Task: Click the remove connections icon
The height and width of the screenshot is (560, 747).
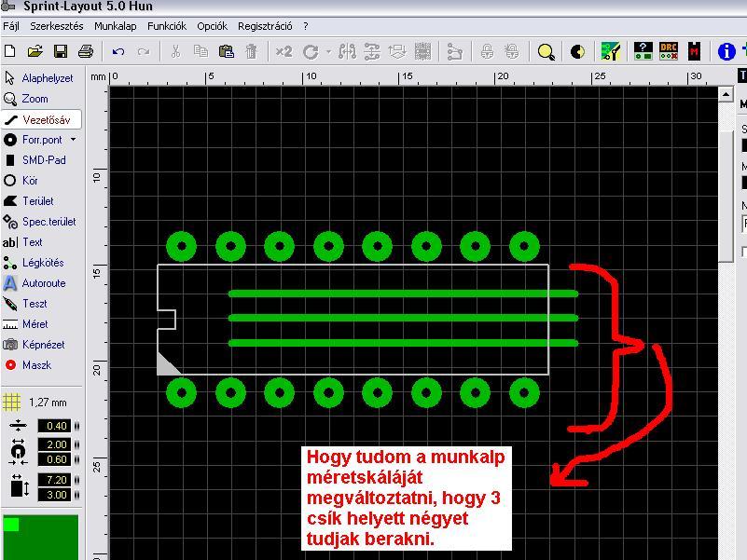Action: click(x=455, y=51)
